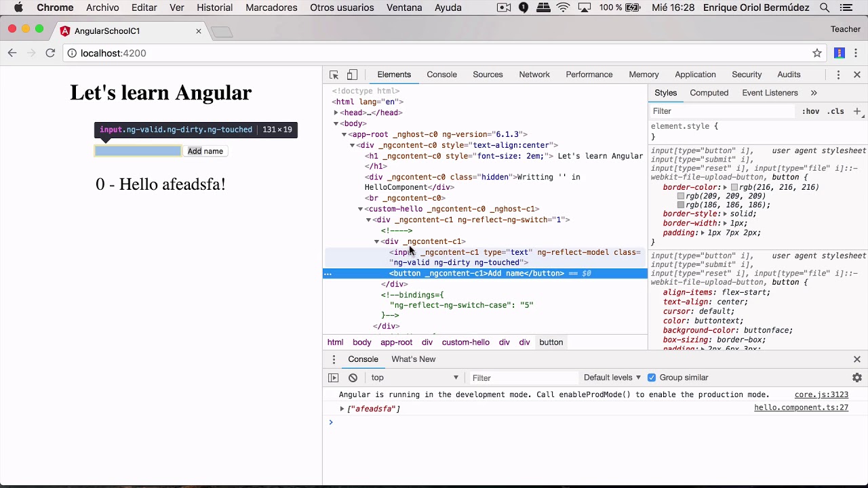Open the Chrome three-dot menu
Screen dimensions: 868x488
click(857, 53)
